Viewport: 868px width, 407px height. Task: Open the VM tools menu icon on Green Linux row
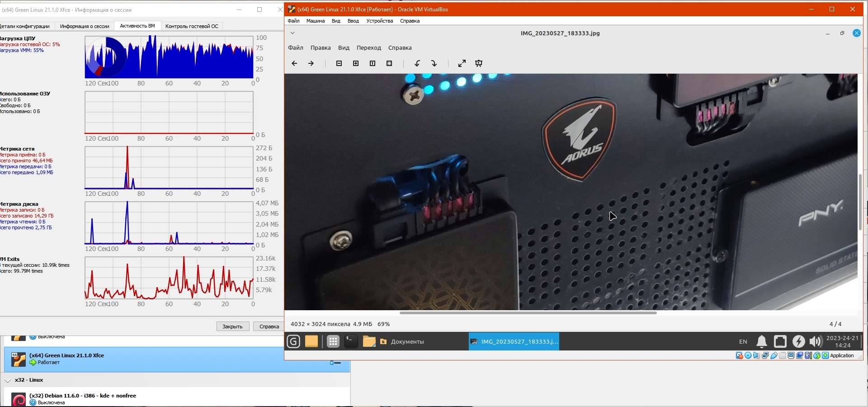point(335,363)
